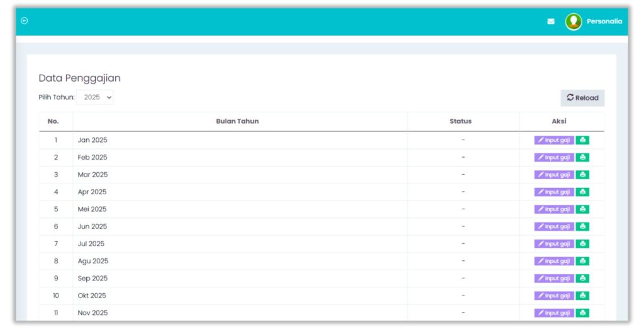Click the No. column header
644x330 pixels.
coord(53,121)
